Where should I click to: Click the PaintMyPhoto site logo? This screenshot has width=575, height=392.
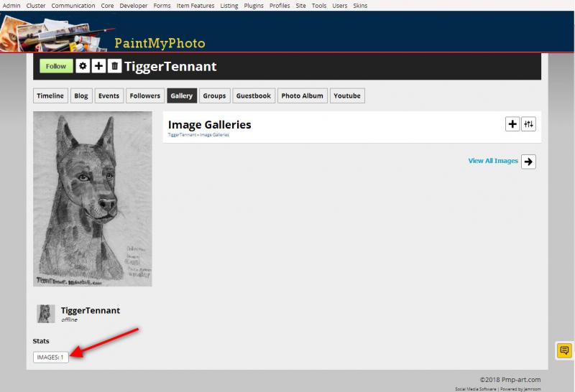[x=160, y=43]
